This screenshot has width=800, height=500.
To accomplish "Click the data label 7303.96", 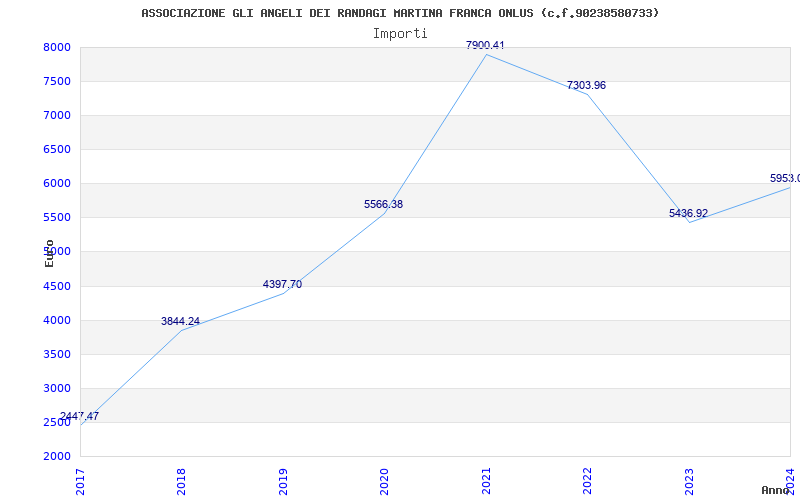I will click(x=586, y=86).
